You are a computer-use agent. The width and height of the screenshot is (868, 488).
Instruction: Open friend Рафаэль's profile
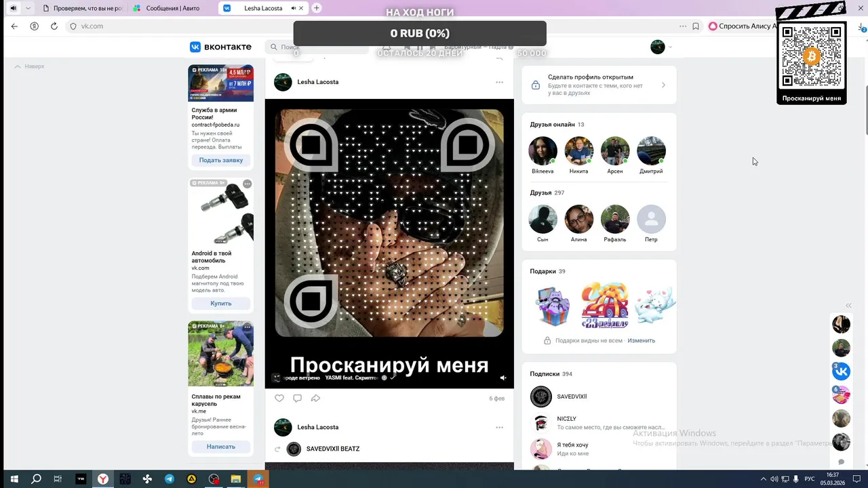click(615, 219)
